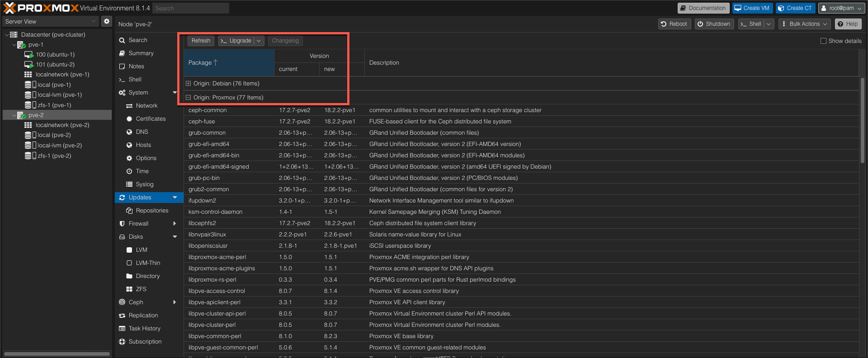Image resolution: width=868 pixels, height=358 pixels.
Task: Select the libpve-access-control package row
Action: tap(521, 291)
